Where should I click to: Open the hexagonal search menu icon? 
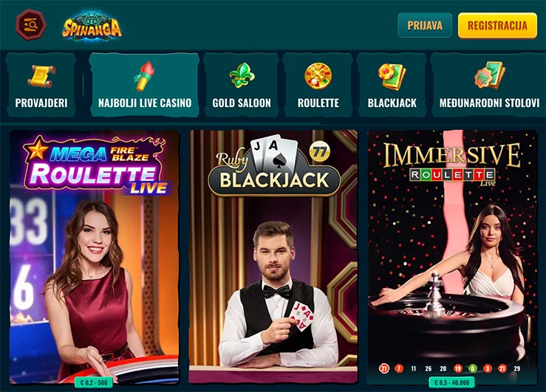click(x=31, y=24)
